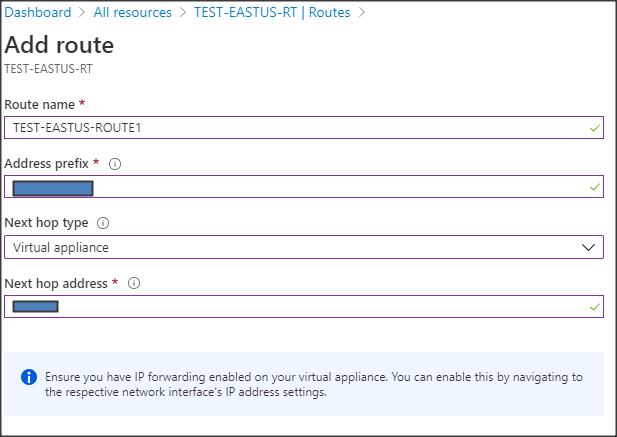The image size is (617, 437).
Task: Open the All resources breadcrumb link
Action: click(132, 13)
